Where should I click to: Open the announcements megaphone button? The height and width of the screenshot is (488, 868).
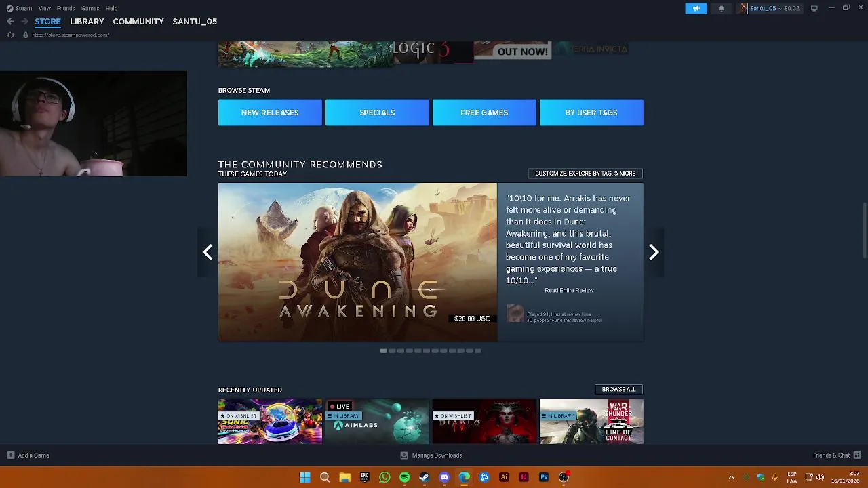pos(696,8)
